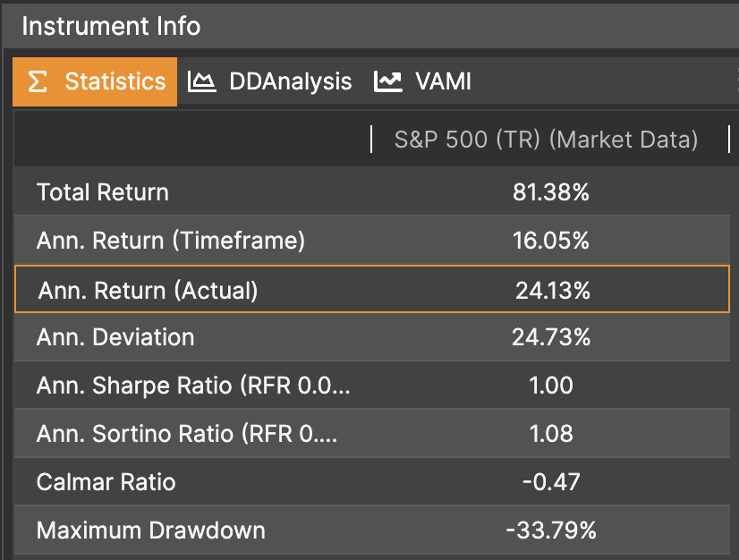Viewport: 739px width, 560px height.
Task: Open the VAMI tab label
Action: [443, 82]
